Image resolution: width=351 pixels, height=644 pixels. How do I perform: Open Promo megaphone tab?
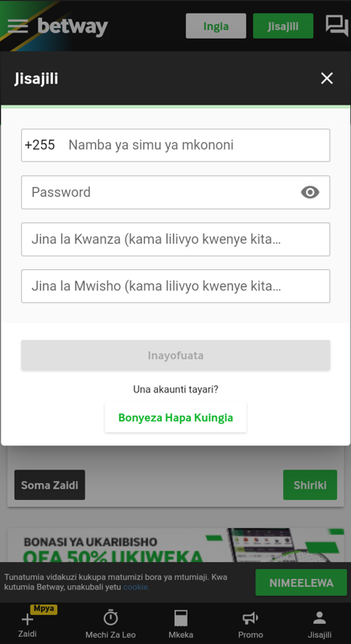[x=250, y=617]
